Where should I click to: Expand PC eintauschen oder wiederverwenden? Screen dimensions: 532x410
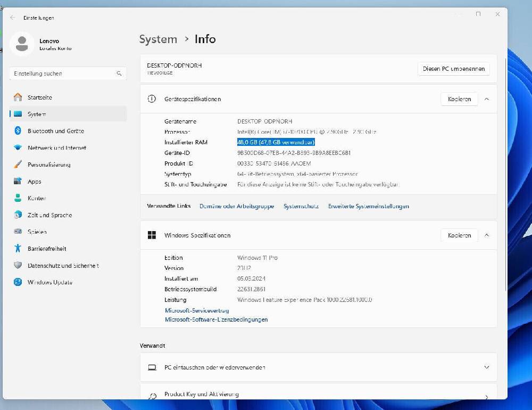487,367
